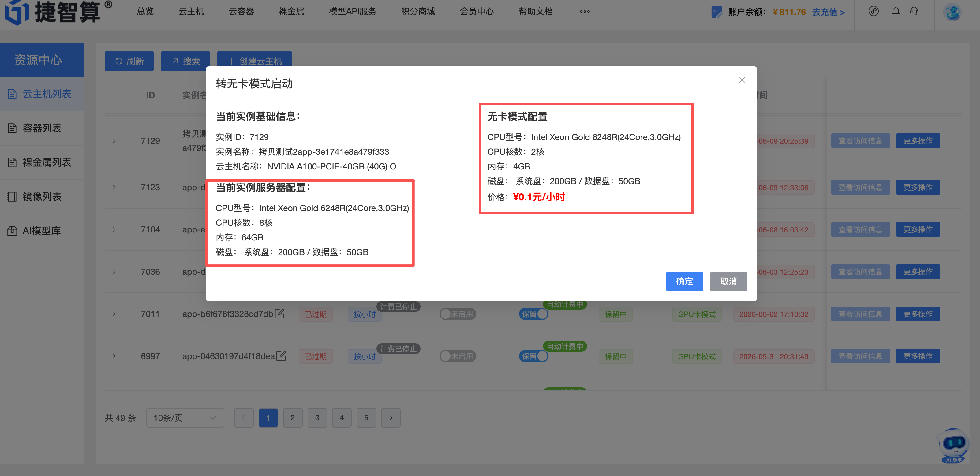Open the AI助手 robot assistant

(953, 446)
